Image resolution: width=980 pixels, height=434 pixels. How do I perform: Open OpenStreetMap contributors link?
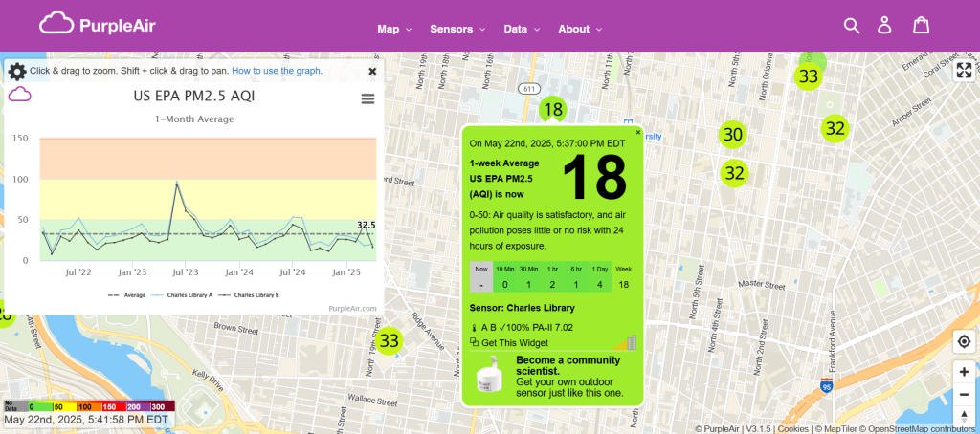point(920,429)
